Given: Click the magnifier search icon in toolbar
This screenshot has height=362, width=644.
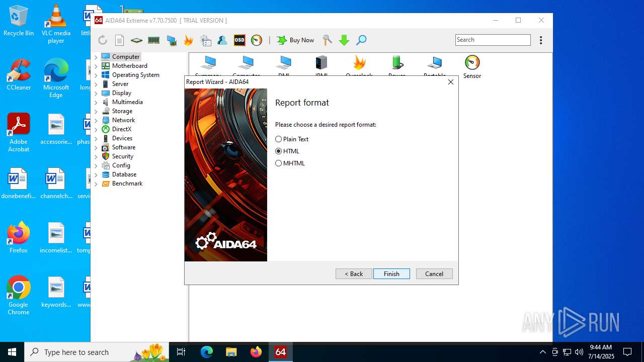Looking at the screenshot, I should click(x=361, y=40).
